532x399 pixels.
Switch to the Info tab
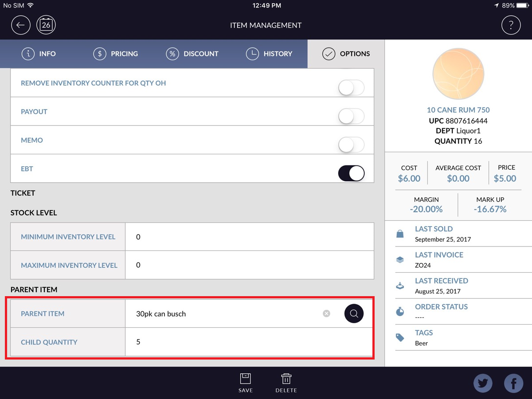[39, 54]
